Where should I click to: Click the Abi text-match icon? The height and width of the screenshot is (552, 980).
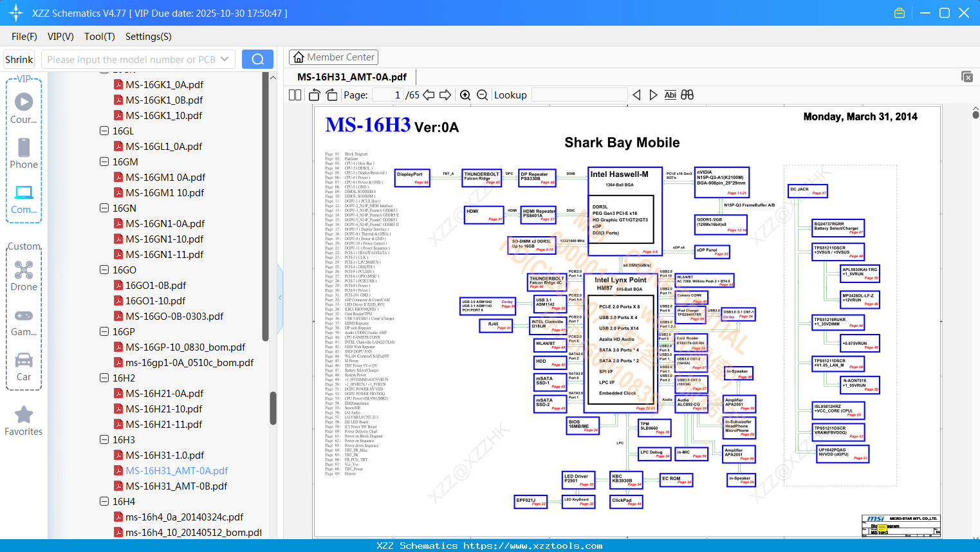point(670,95)
